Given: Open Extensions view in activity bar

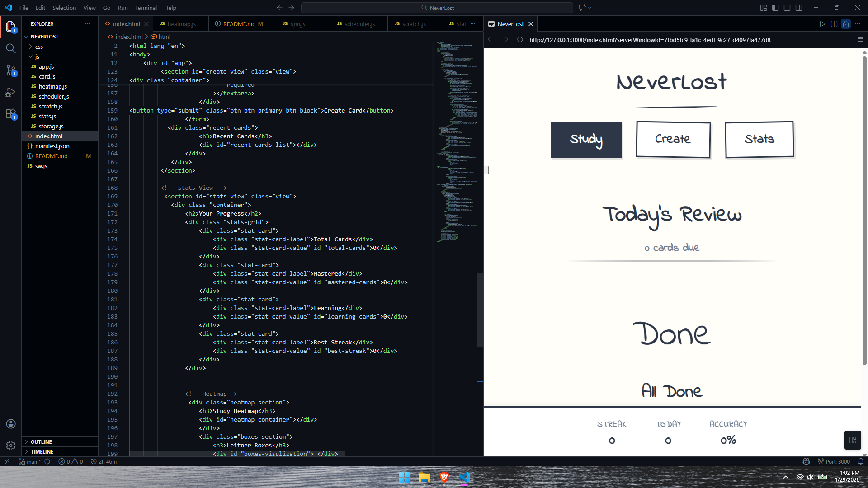Looking at the screenshot, I should pyautogui.click(x=10, y=114).
